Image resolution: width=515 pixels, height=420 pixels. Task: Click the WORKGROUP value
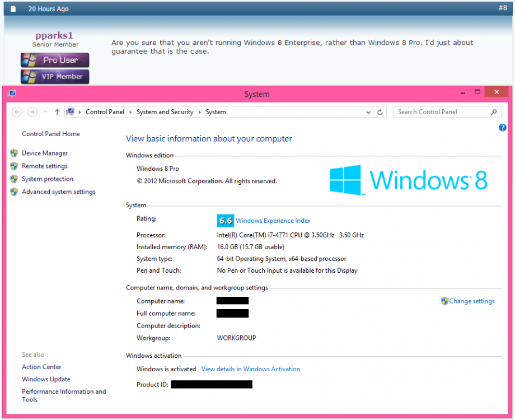point(236,338)
